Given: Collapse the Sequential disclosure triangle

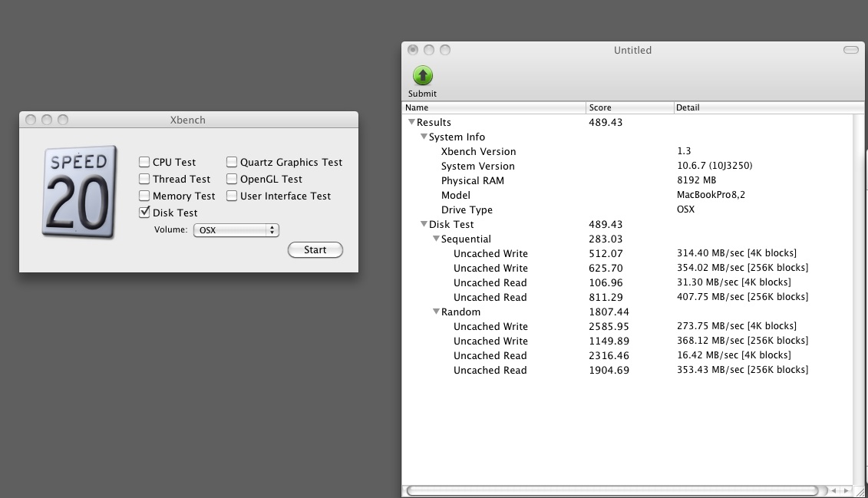Looking at the screenshot, I should point(436,239).
